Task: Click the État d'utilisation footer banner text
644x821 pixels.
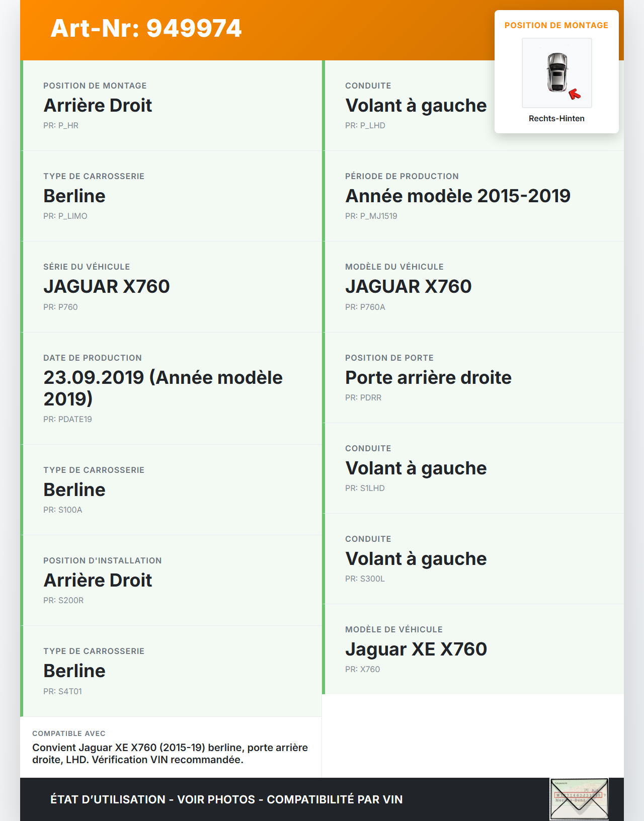Action: pyautogui.click(x=226, y=799)
